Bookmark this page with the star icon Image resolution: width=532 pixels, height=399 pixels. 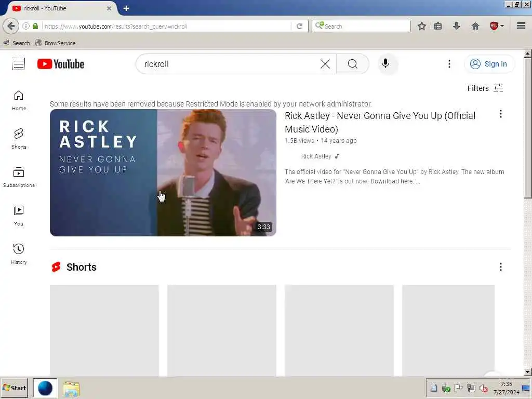pyautogui.click(x=422, y=26)
